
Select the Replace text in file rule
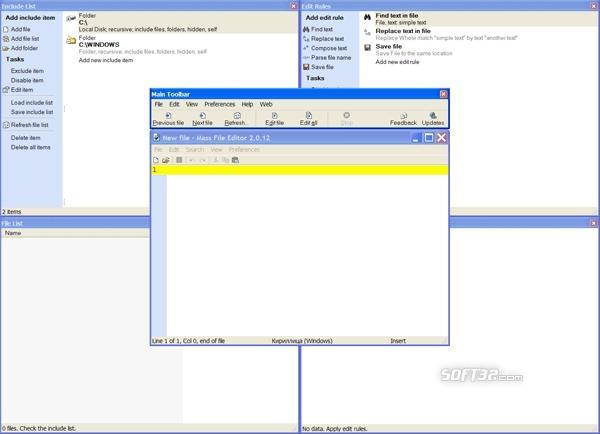click(478, 34)
